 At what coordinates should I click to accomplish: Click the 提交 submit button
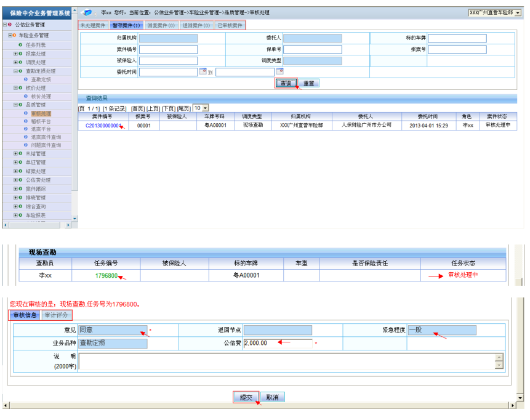pos(246,397)
